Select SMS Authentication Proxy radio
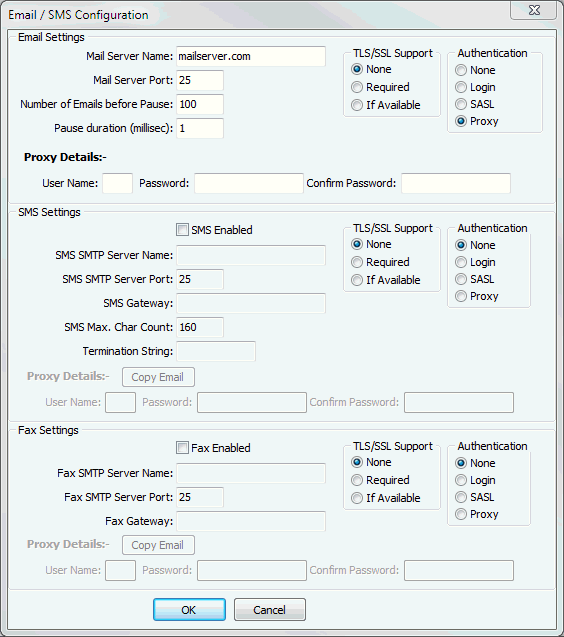The height and width of the screenshot is (637, 564). click(461, 296)
